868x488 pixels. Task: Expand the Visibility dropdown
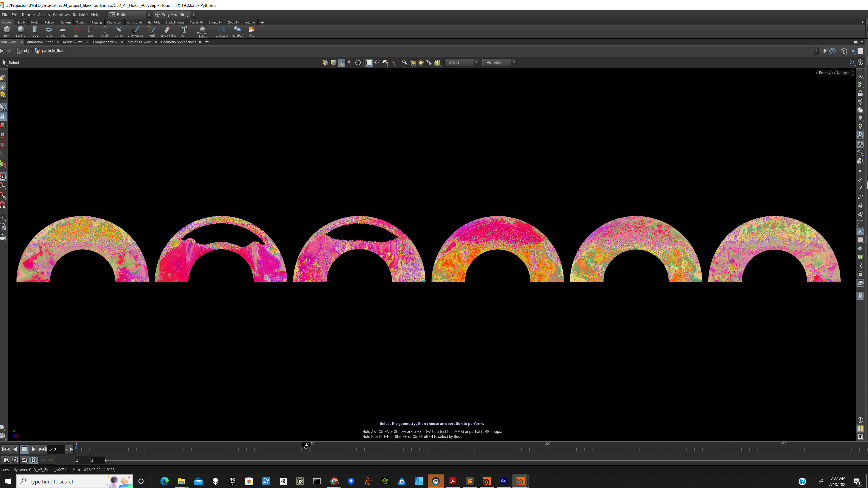point(499,62)
